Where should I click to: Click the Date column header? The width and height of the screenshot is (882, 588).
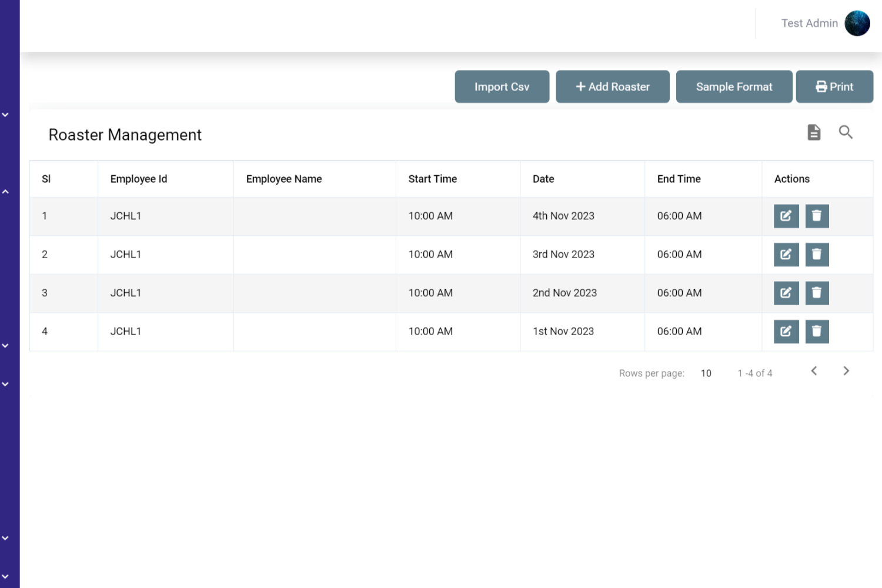click(x=543, y=179)
